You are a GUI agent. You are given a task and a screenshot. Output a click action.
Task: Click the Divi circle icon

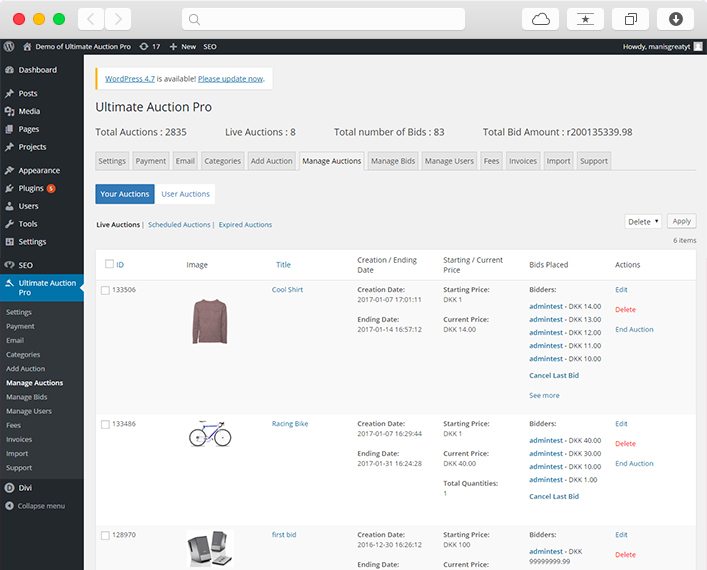point(9,487)
